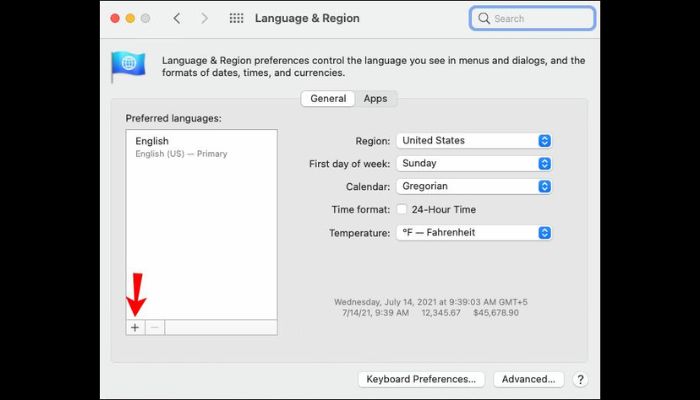Click the 'Temperature:' label
This screenshot has height=400, width=700.
(359, 233)
